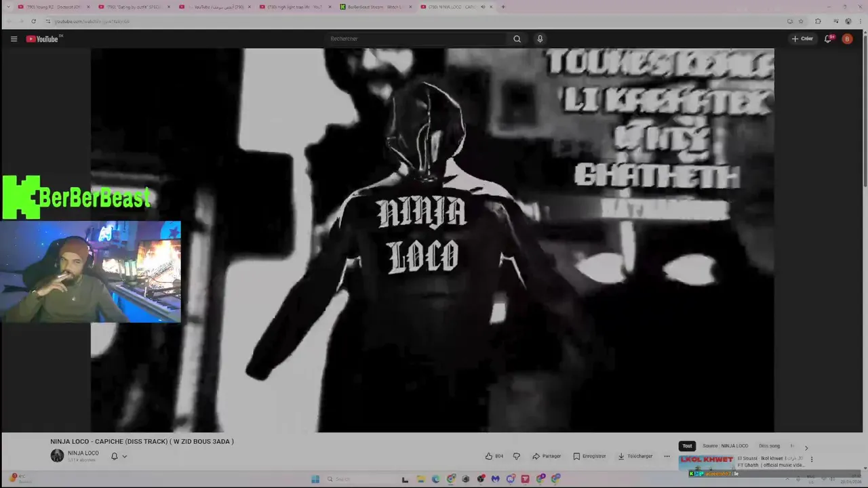This screenshot has height=488, width=868.
Task: Go to YouTube home via the logo
Action: point(44,39)
